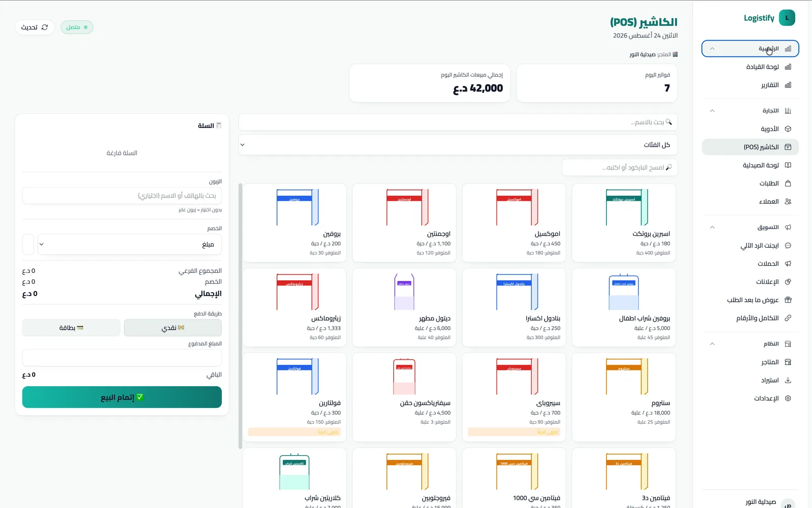Click the الأدوية medicines box icon
Viewport: 812px width, 508px height.
point(788,129)
